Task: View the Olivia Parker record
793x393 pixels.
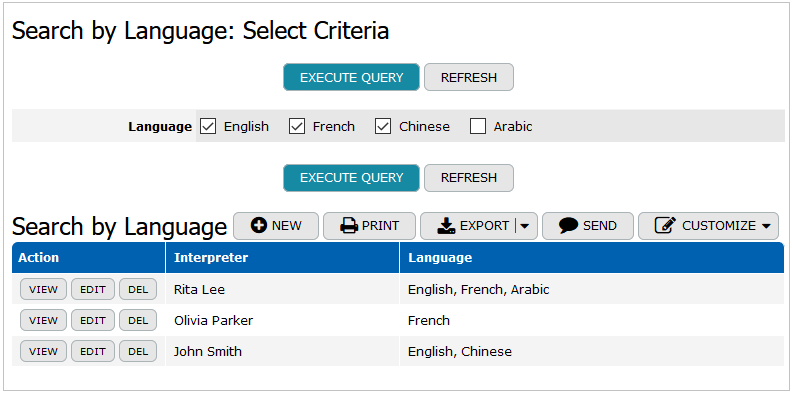Action: 43,320
